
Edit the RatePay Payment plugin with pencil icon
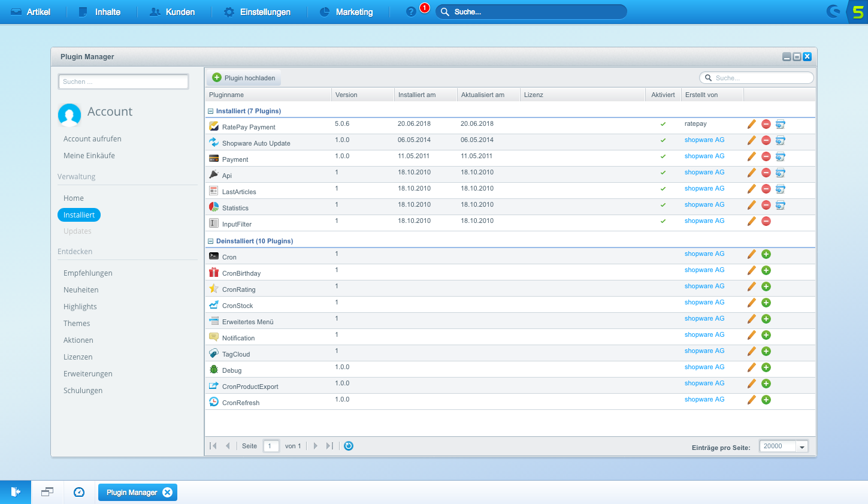pos(751,124)
